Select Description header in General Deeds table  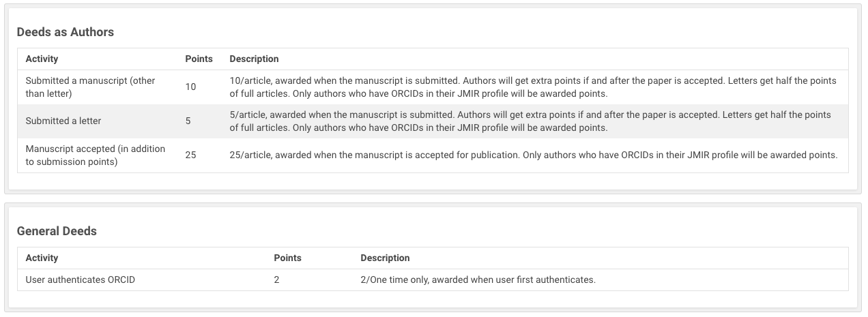[x=385, y=258]
